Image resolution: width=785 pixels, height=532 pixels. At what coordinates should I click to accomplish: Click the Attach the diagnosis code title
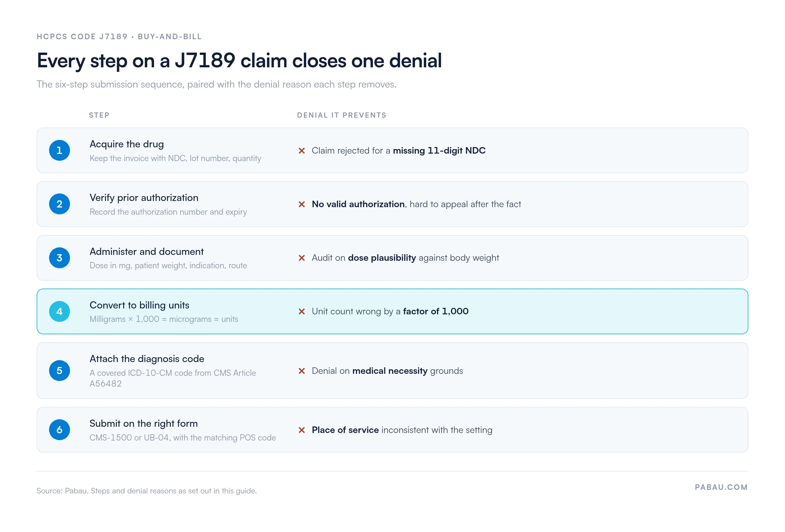coord(147,359)
